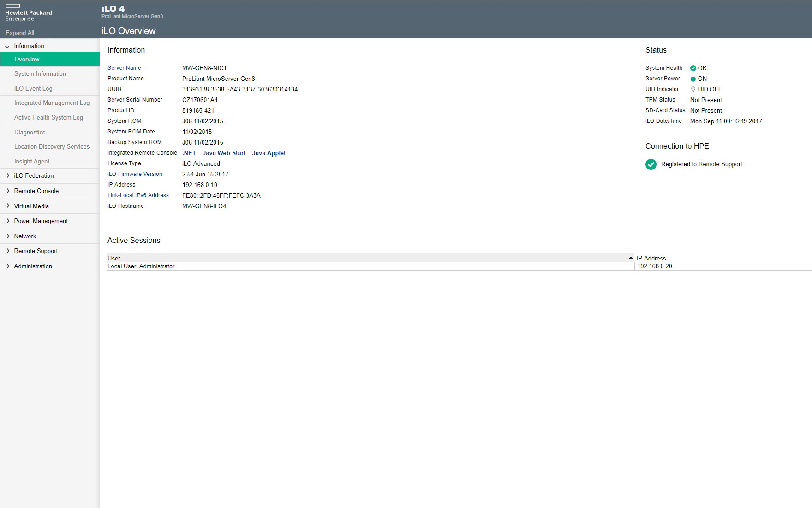Viewport: 812px width, 508px height.
Task: Click License Type value iLO Advanced
Action: [201, 164]
